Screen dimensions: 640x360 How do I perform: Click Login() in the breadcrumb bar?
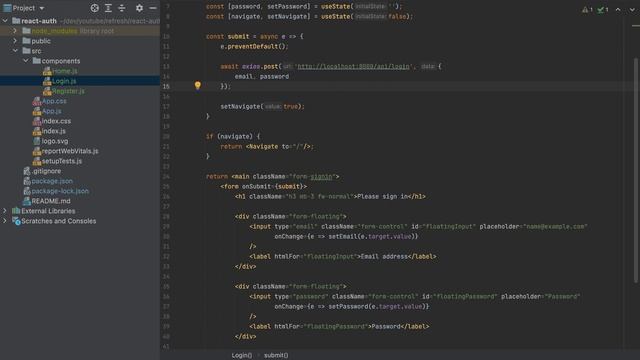pyautogui.click(x=242, y=355)
